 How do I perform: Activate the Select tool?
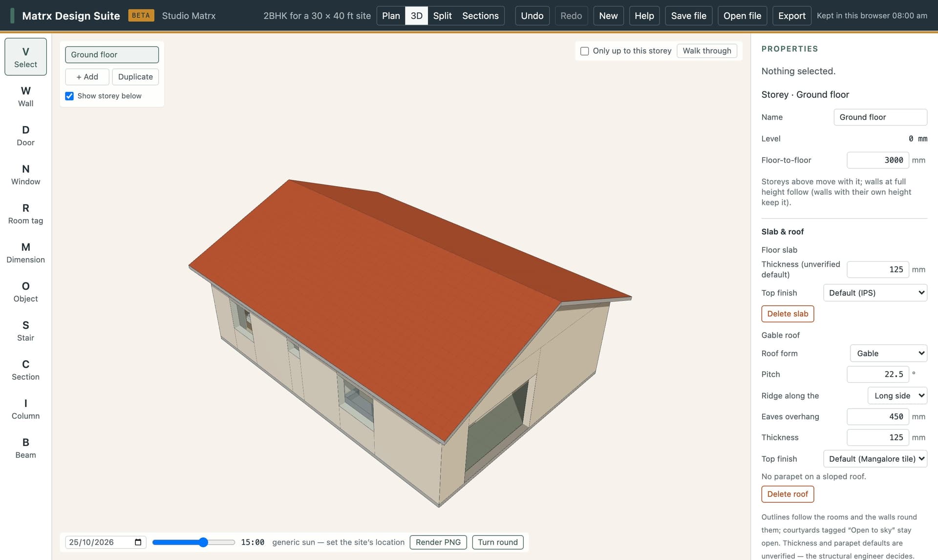(x=25, y=57)
